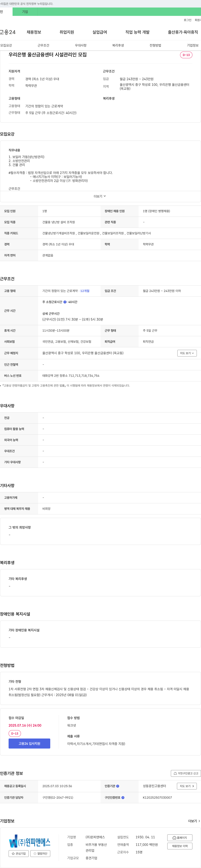
Task: Jump to 근무조건 anchor tab
Action: pyautogui.click(x=43, y=45)
